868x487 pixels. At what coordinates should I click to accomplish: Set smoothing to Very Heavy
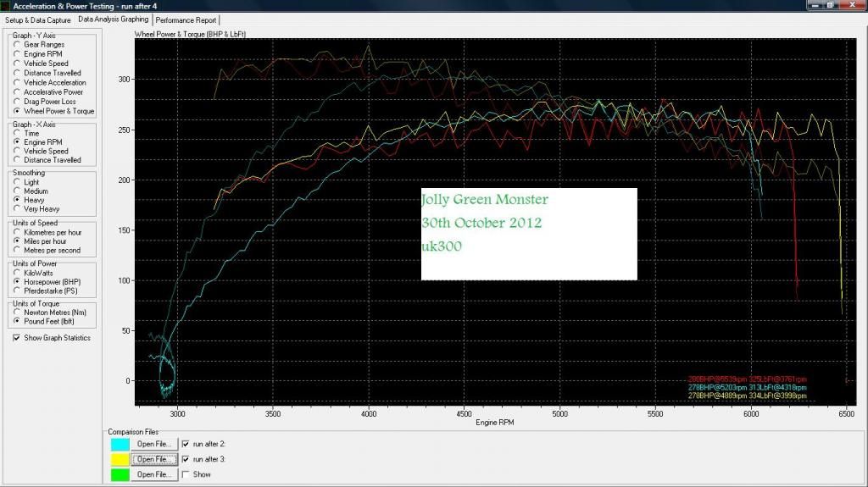pos(18,209)
